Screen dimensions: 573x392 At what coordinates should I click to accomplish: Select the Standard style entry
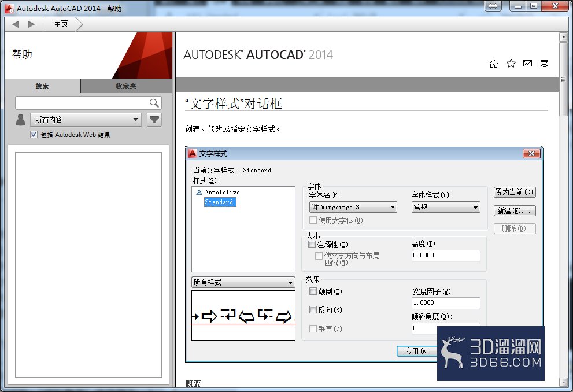(220, 202)
